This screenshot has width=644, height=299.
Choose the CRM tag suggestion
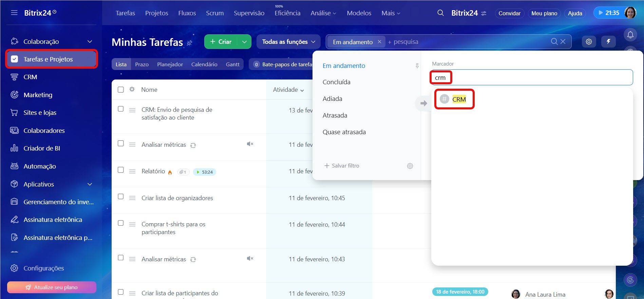point(458,99)
